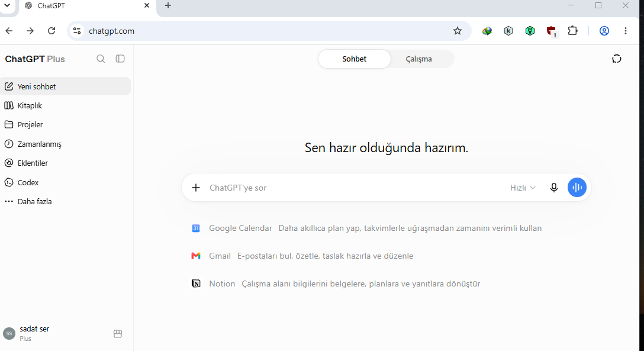Open Kitaplık in the sidebar
644x351 pixels.
[x=65, y=105]
